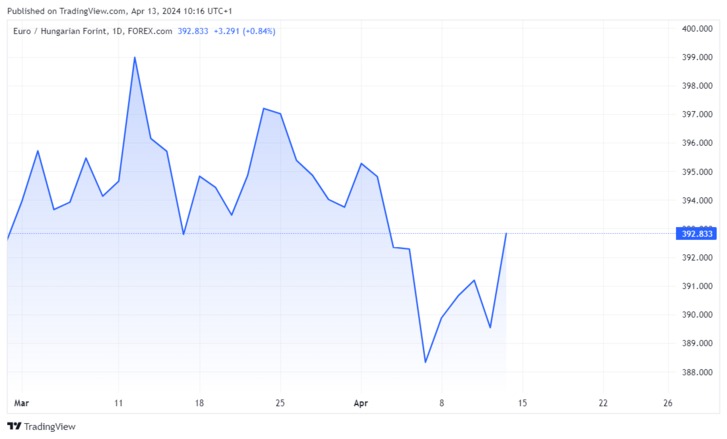The width and height of the screenshot is (727, 439).
Task: Click the 11 date label on time axis
Action: [118, 402]
